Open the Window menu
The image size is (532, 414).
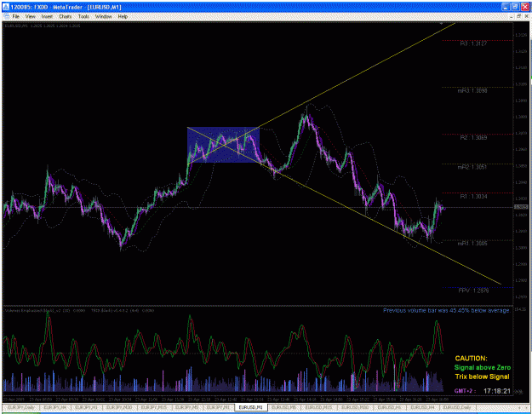click(103, 16)
